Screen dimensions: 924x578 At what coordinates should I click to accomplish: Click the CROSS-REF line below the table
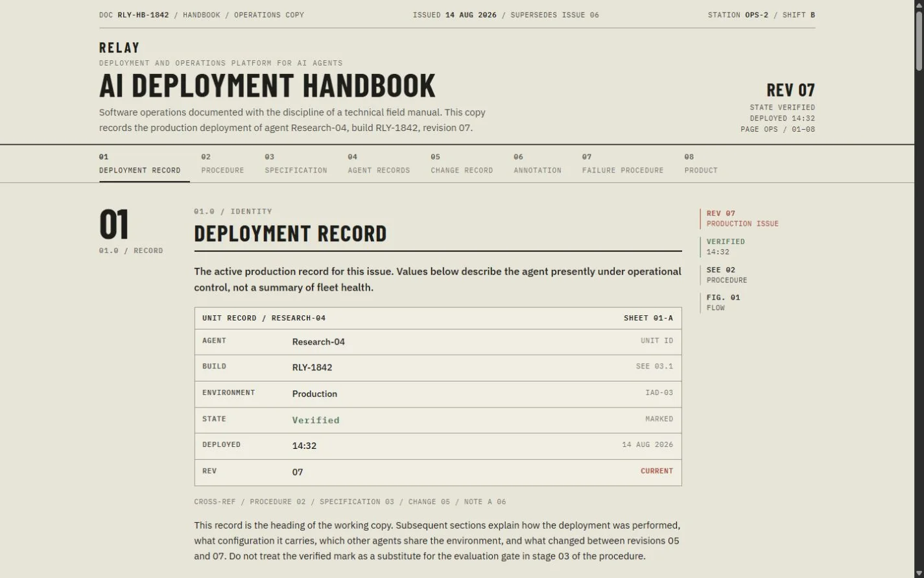(x=350, y=502)
